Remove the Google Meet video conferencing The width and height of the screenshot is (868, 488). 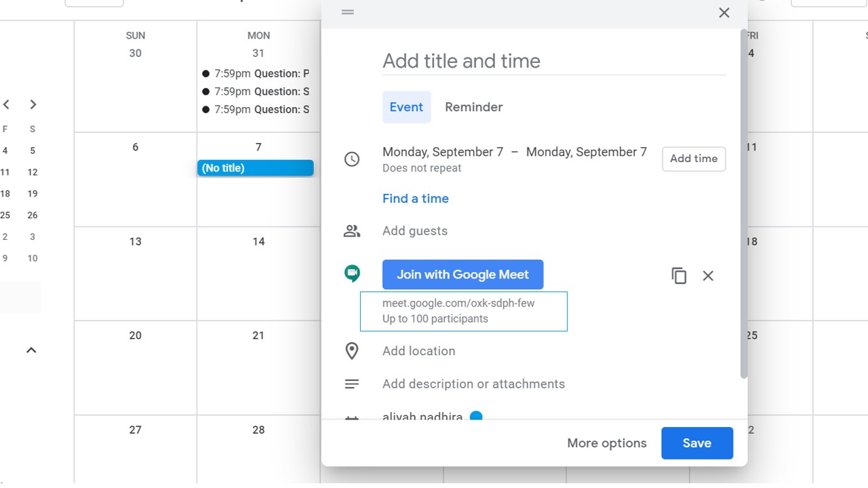pos(708,276)
